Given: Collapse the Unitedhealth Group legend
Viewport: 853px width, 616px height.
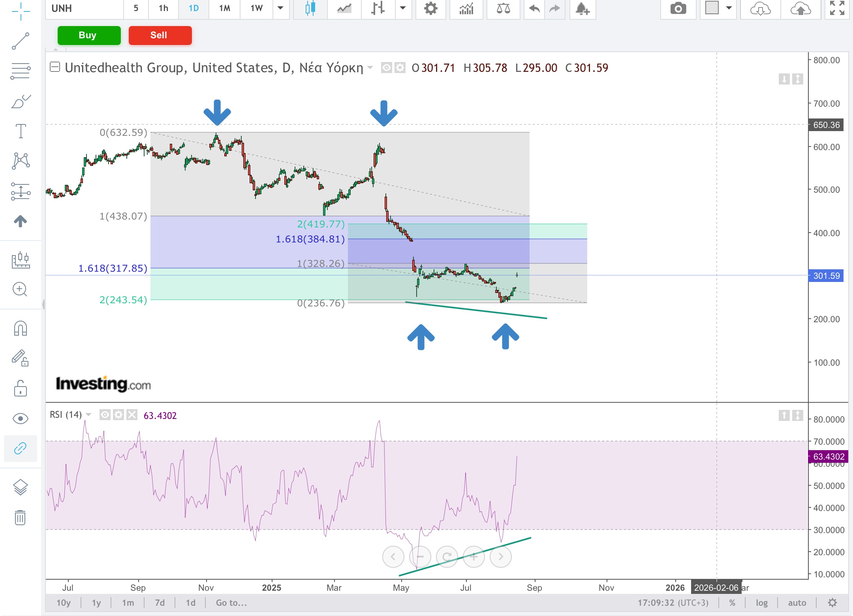Looking at the screenshot, I should [55, 67].
